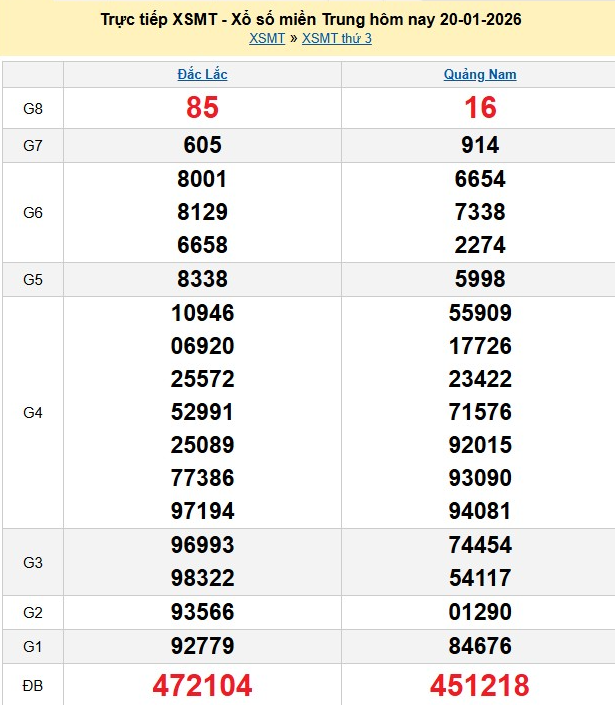Screen dimensions: 615x705
Task: Click the G8 row label
Action: click(x=33, y=108)
